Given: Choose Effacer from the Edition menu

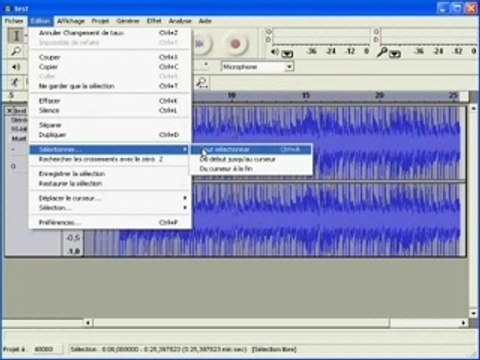Looking at the screenshot, I should pos(110,101).
